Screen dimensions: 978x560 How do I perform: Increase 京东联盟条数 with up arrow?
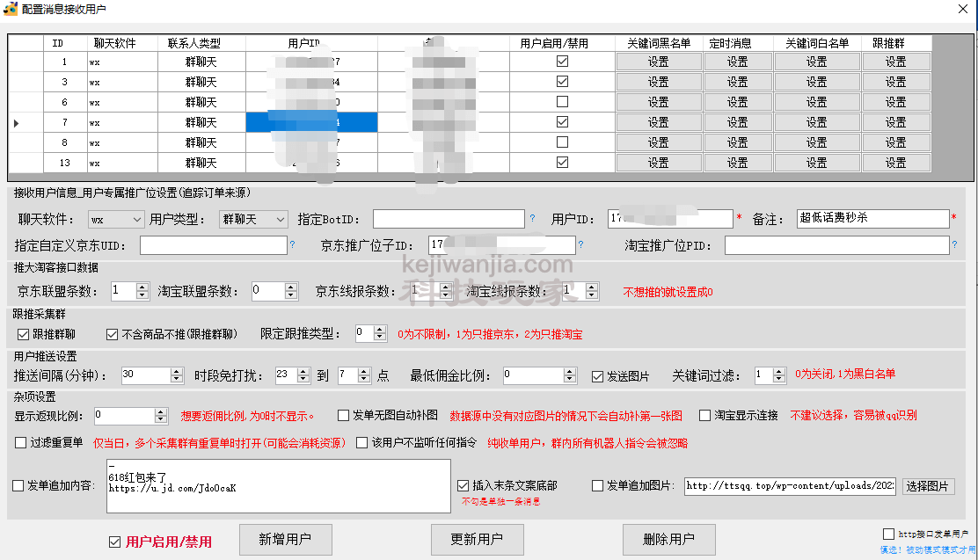click(x=142, y=287)
